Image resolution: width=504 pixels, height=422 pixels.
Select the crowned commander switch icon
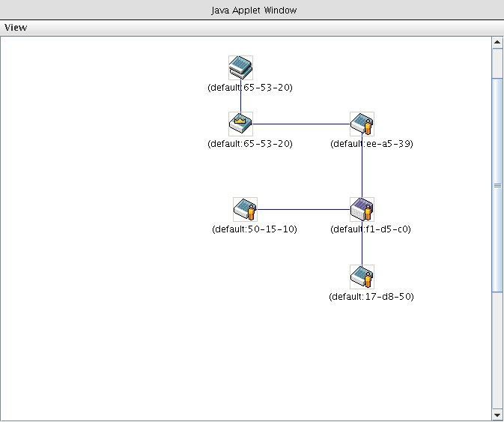click(240, 124)
